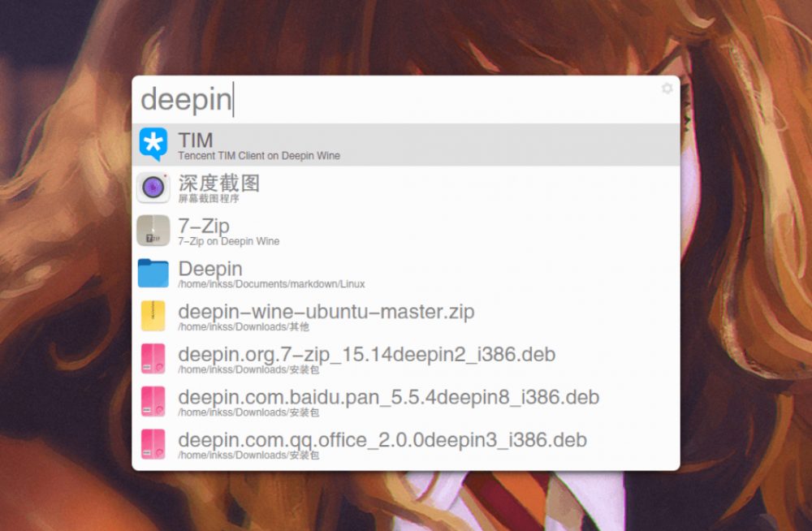Image resolution: width=812 pixels, height=531 pixels.
Task: Click the pink icon for baidu.pan deb package
Action: point(153,401)
